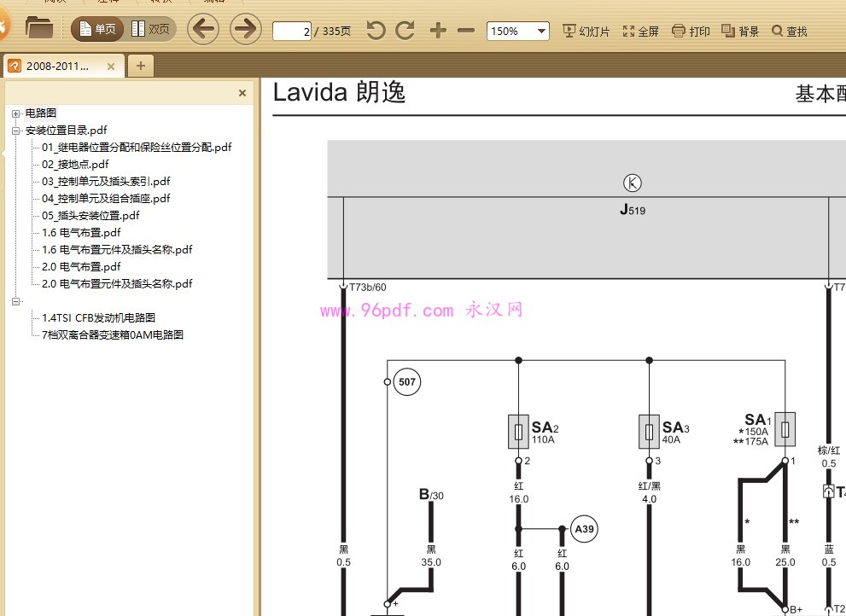Open 2.0 电气布置元件及插头名称.pdf bookmark
Screen dimensions: 846x616
click(117, 284)
